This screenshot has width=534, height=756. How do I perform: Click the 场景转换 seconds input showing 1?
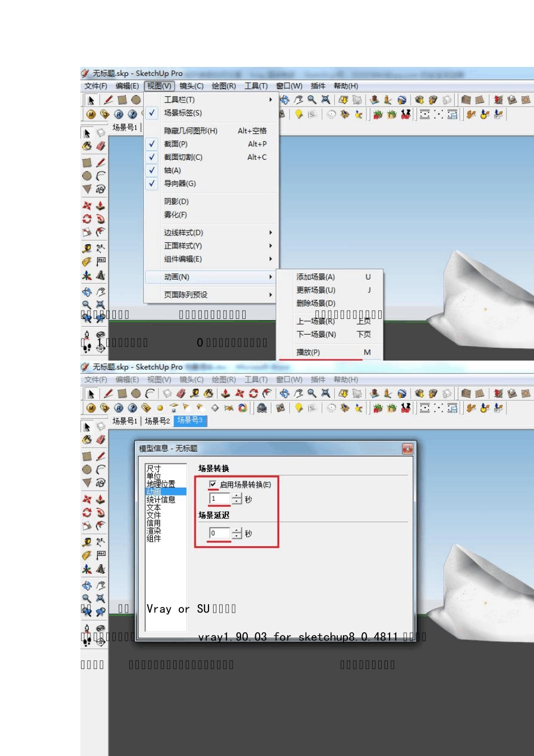point(220,499)
